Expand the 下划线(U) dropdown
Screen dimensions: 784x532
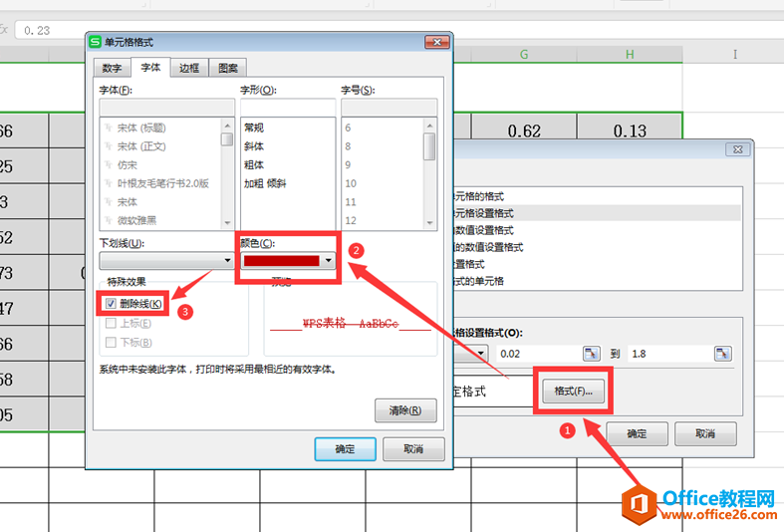tap(227, 260)
